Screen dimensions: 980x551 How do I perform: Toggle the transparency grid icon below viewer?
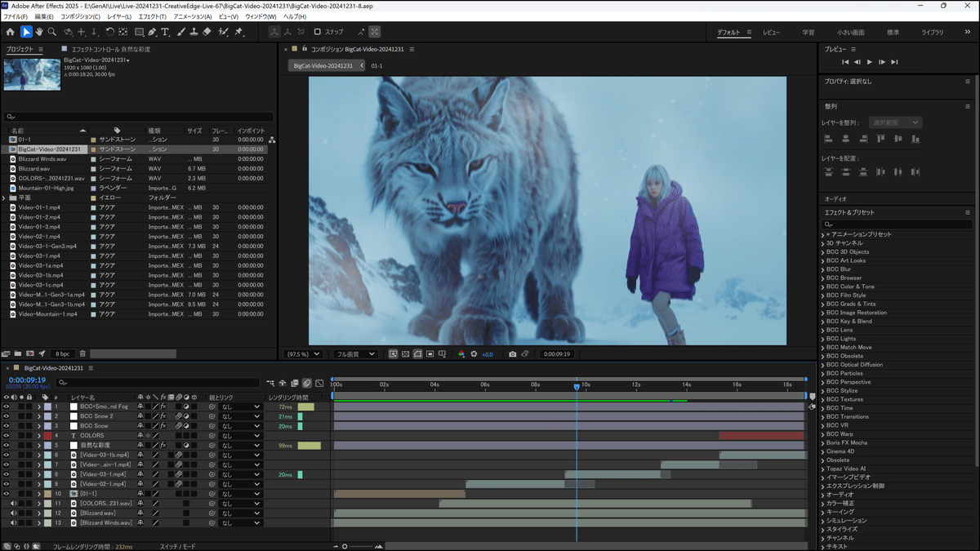pos(405,354)
